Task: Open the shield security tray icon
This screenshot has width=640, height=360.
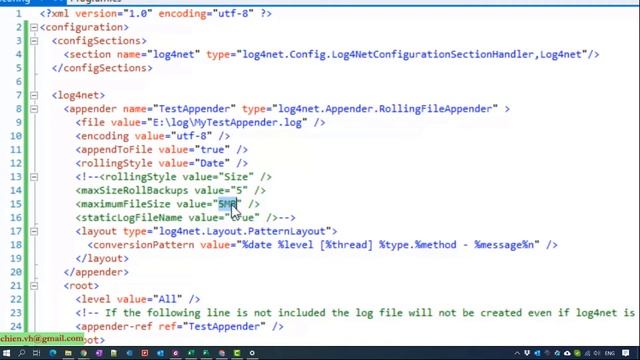Action: [527, 353]
